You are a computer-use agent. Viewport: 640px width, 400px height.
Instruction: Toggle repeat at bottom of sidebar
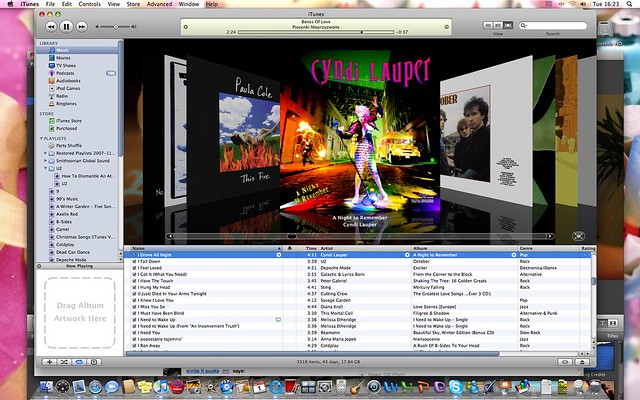point(79,362)
